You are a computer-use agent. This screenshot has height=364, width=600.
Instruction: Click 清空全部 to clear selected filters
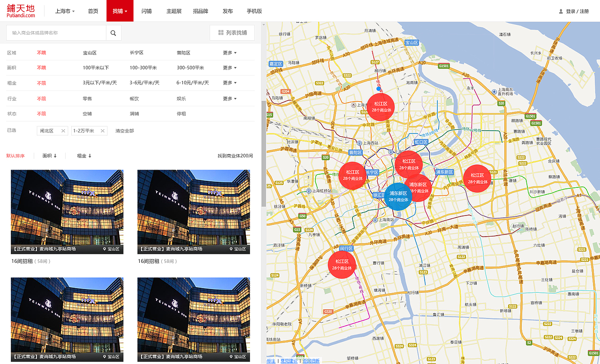click(x=125, y=131)
